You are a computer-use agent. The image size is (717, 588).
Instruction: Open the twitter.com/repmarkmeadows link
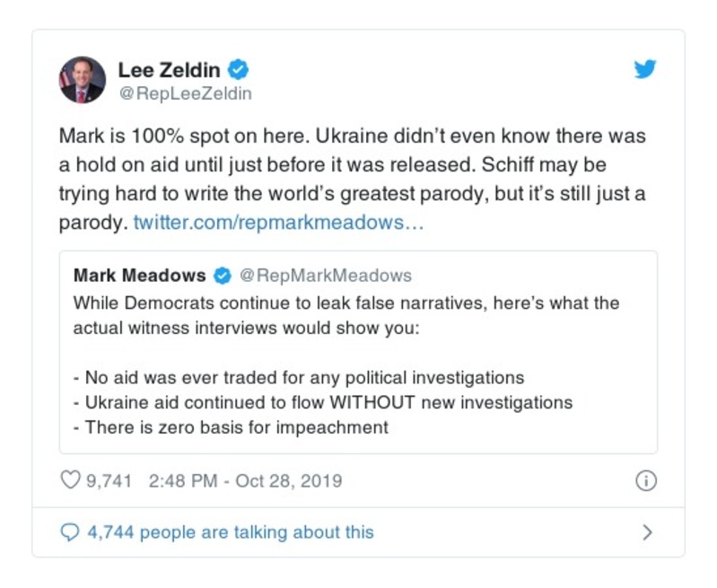pyautogui.click(x=278, y=222)
